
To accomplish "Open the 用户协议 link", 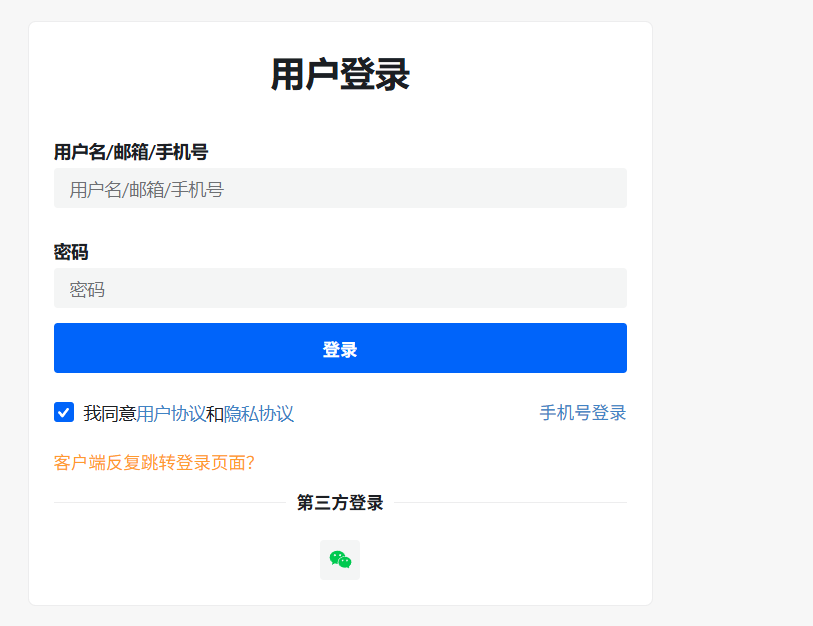I will tap(171, 414).
